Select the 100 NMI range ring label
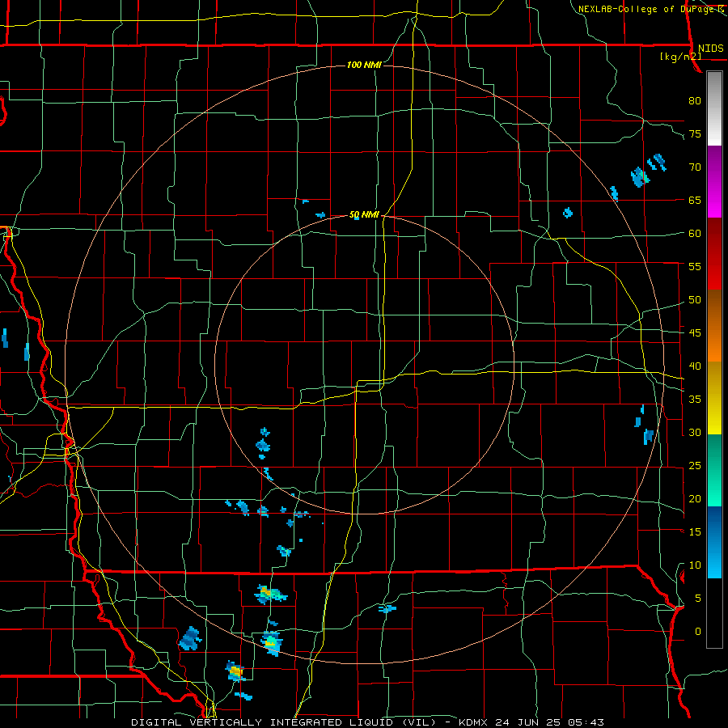 tap(364, 65)
